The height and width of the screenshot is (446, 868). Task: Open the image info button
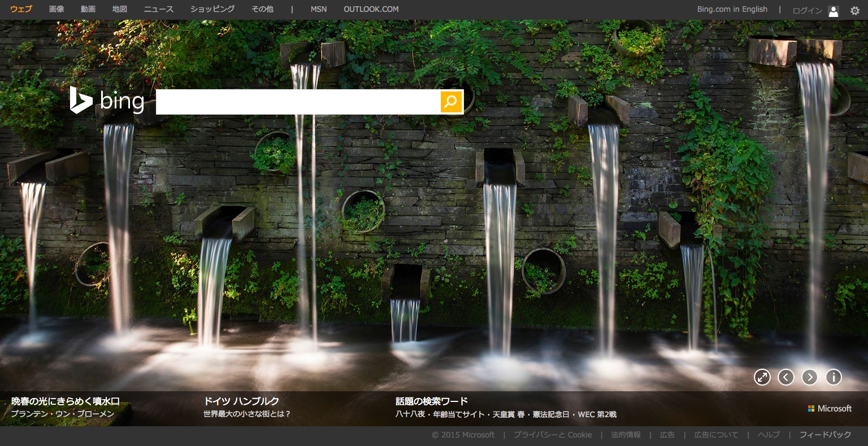[834, 377]
